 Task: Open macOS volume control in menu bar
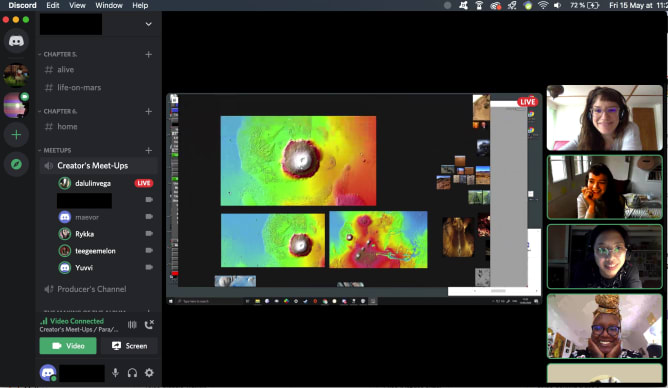pos(557,6)
